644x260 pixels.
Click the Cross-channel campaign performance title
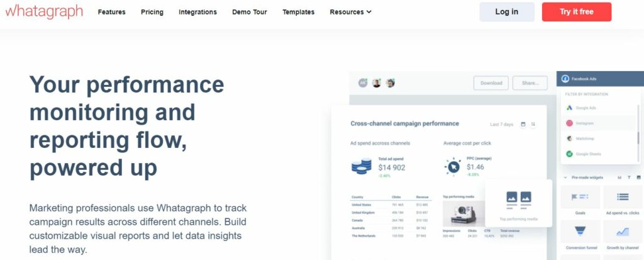[404, 123]
